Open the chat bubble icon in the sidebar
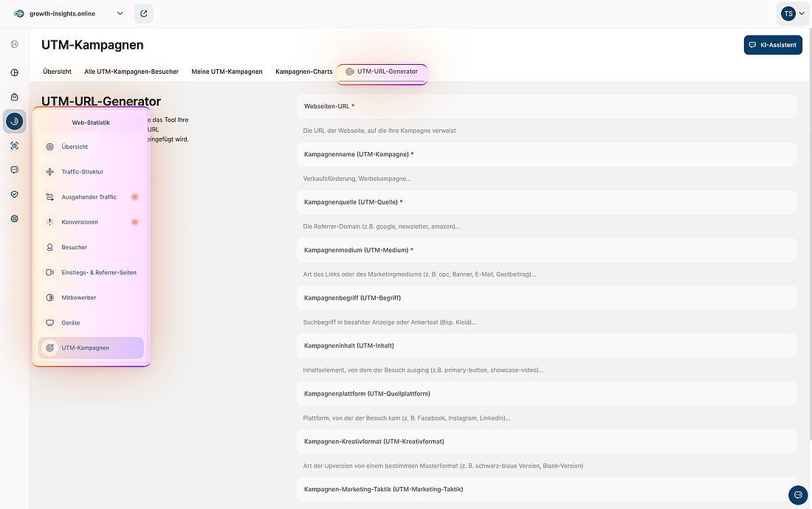The height and width of the screenshot is (509, 812). tap(14, 170)
